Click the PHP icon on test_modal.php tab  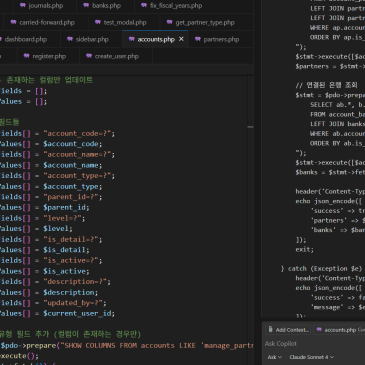[98, 22]
